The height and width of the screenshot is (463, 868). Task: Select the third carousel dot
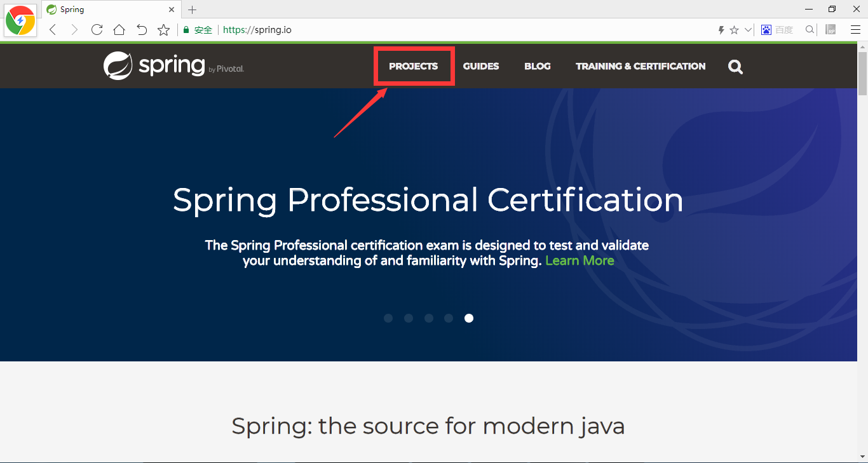(x=429, y=318)
